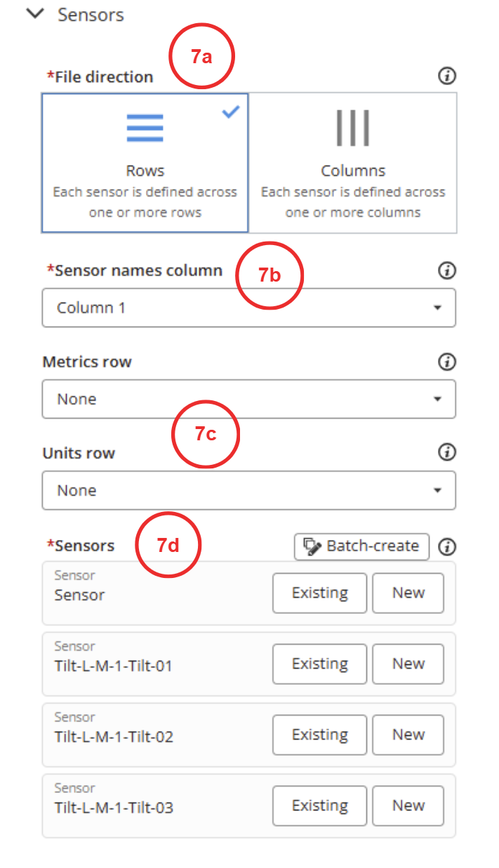
Task: Select the Rows file direction option
Action: (x=145, y=162)
